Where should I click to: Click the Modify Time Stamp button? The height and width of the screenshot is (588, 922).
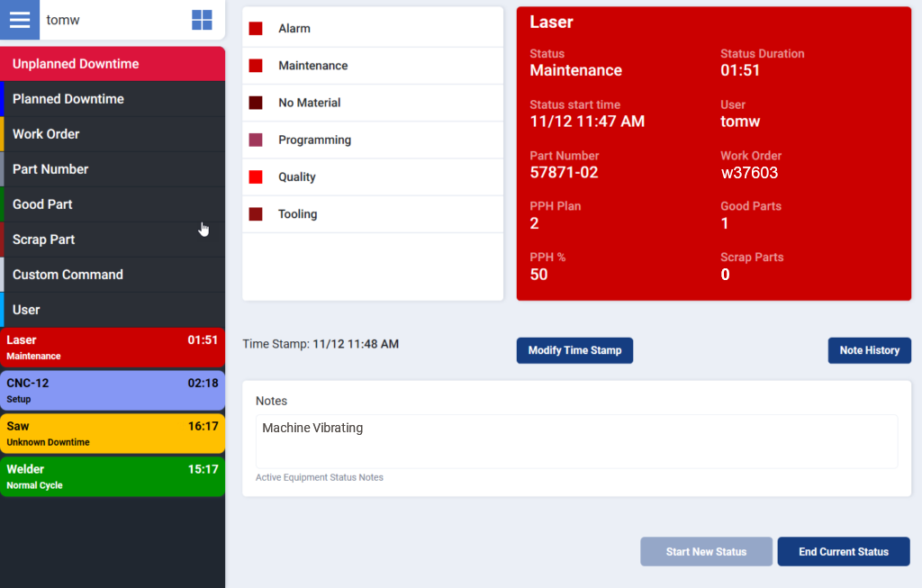[574, 350]
